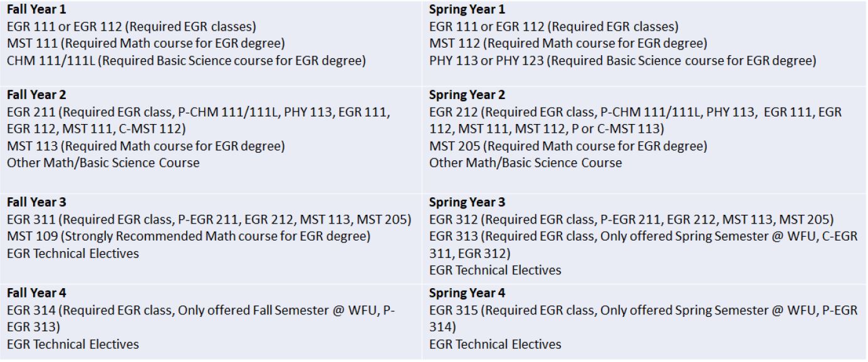Screen dimensions: 868x362
Task: Click the Fall Year 1 heading
Action: click(x=36, y=10)
